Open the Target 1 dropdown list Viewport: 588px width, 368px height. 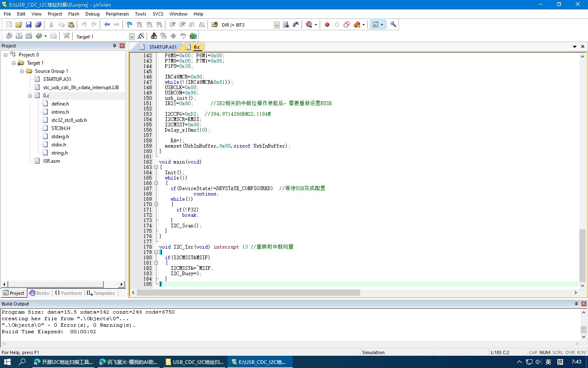[131, 37]
